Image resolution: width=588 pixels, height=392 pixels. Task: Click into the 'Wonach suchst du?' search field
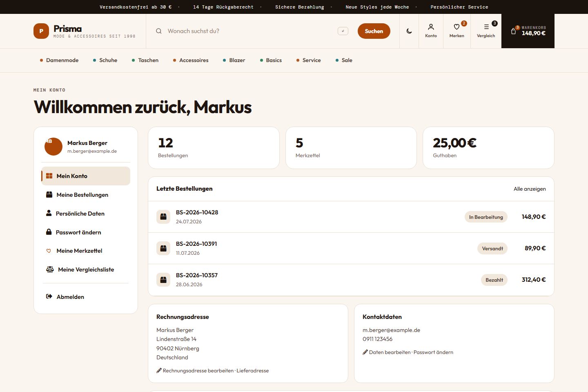tap(250, 31)
